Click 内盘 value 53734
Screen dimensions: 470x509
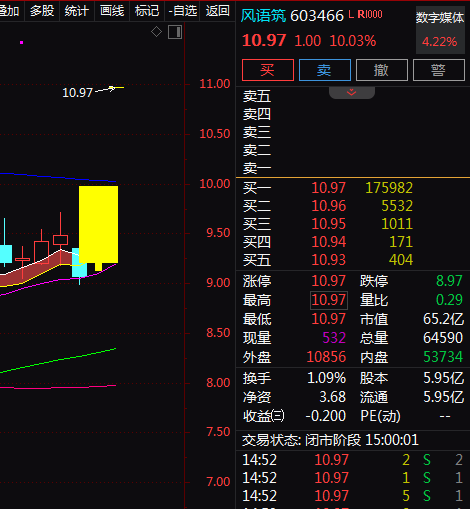443,357
